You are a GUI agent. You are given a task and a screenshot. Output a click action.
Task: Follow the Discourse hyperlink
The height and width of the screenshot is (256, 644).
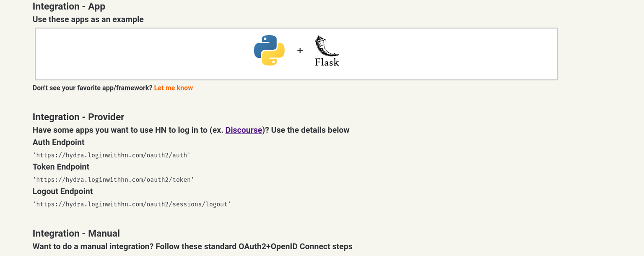click(x=244, y=130)
